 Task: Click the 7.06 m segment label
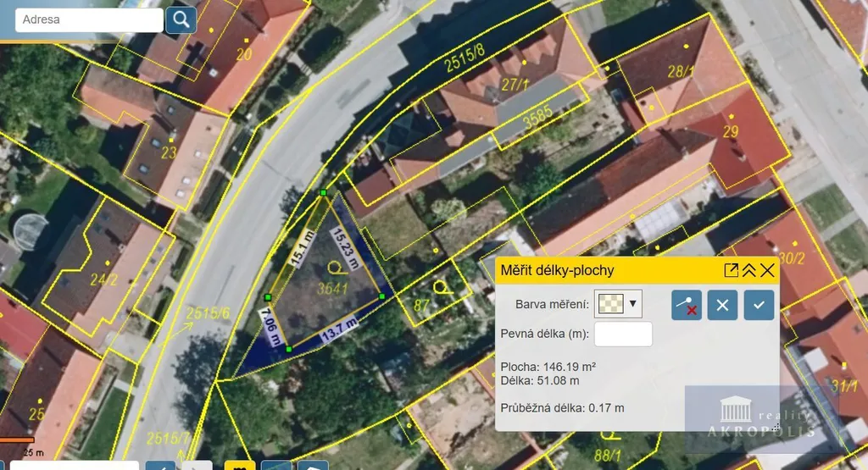click(x=270, y=325)
